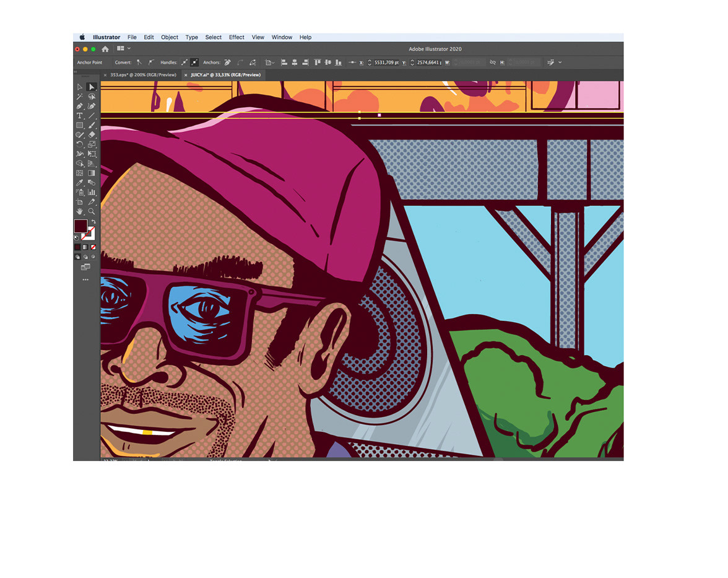728x578 pixels.
Task: Select the Column Graph tool
Action: click(92, 192)
